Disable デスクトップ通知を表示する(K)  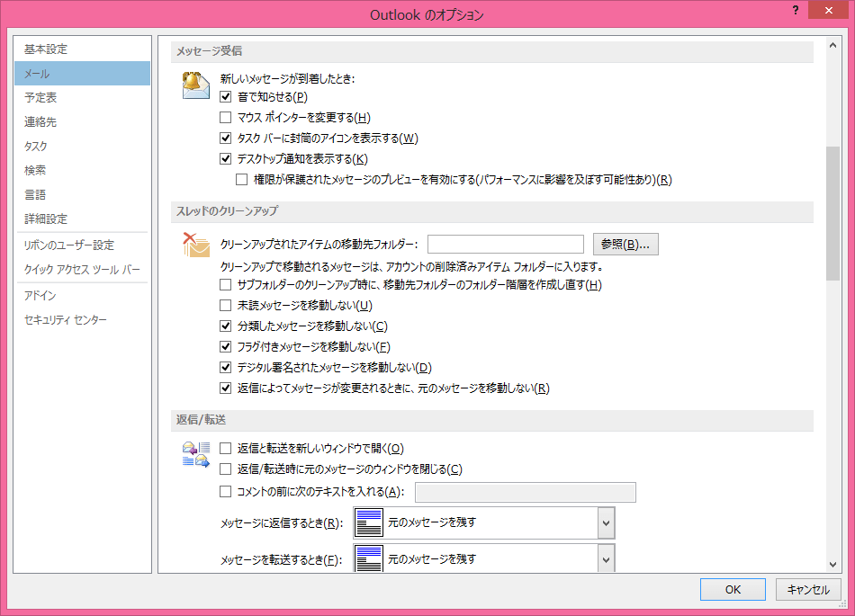[x=225, y=159]
